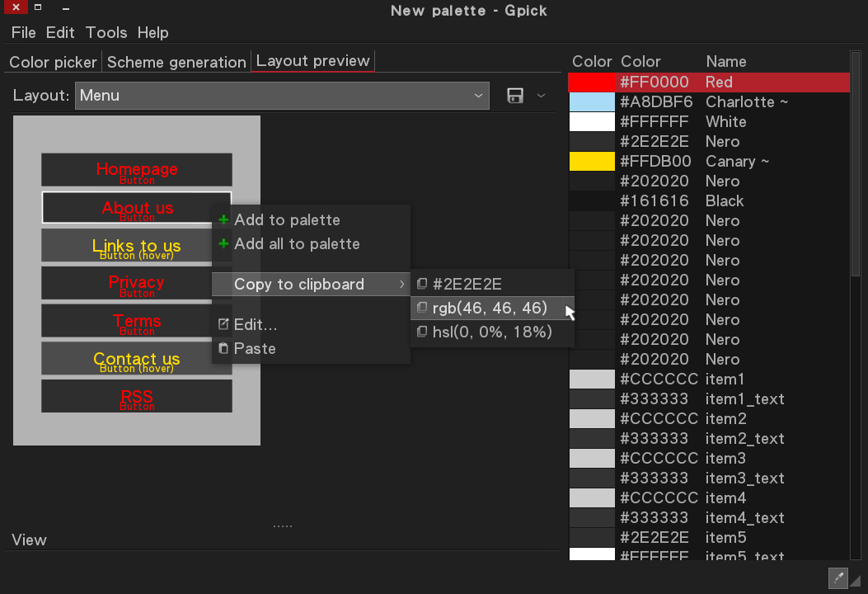Activate the eyedropper picker in the bottom-right corner
Viewport: 868px width, 594px height.
tap(838, 578)
